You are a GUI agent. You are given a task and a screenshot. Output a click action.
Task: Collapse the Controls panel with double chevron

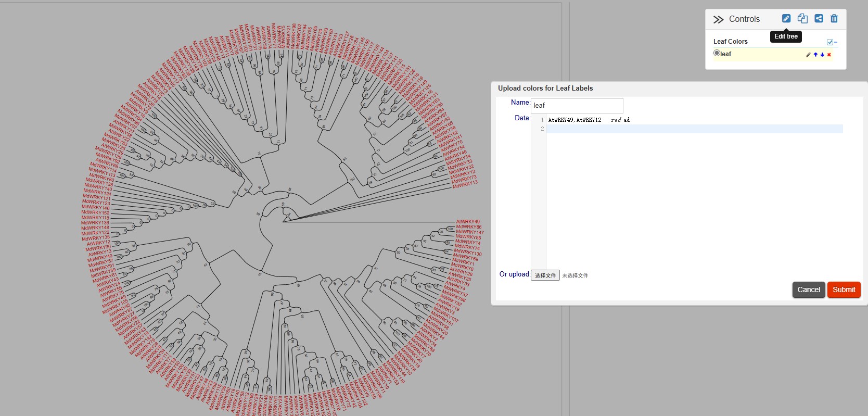click(718, 19)
